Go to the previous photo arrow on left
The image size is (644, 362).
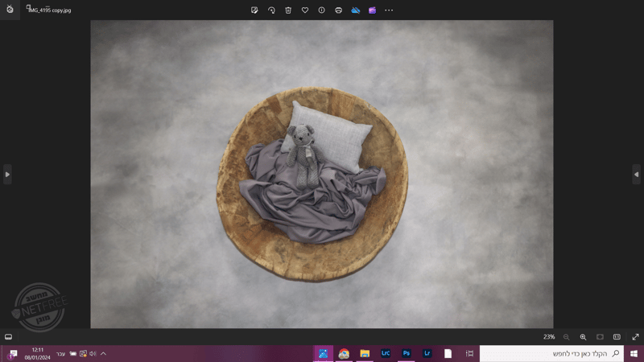point(7,175)
